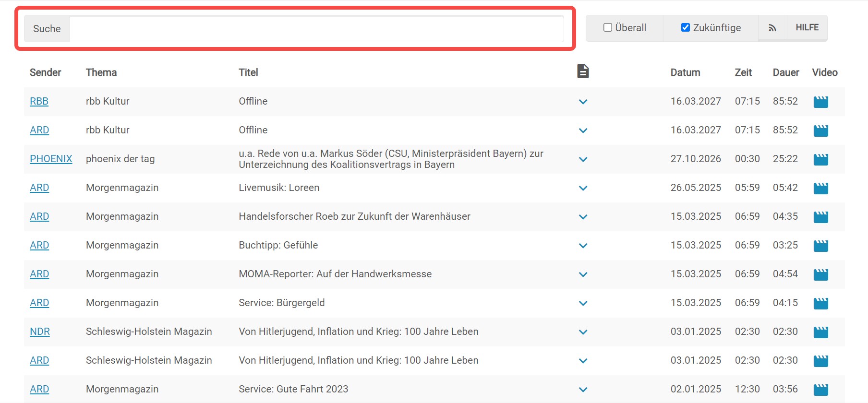The height and width of the screenshot is (403, 868).
Task: Play the phoenix der tag video
Action: pos(820,159)
